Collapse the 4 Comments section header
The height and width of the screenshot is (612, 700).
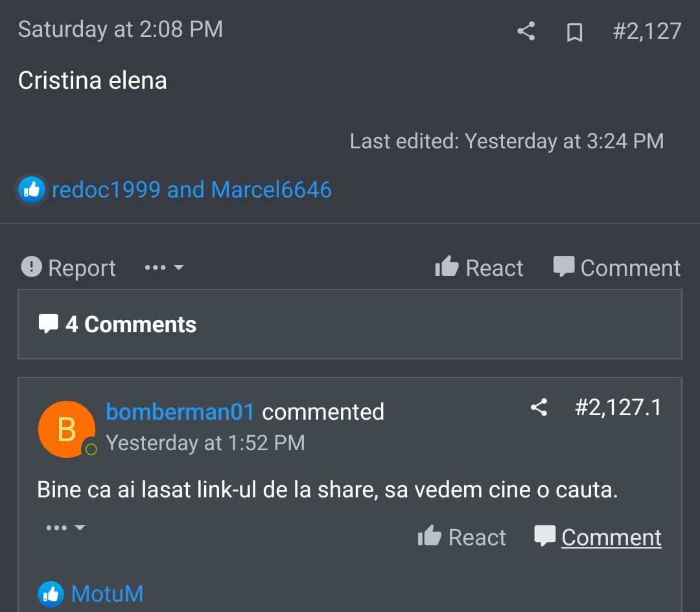(x=118, y=324)
